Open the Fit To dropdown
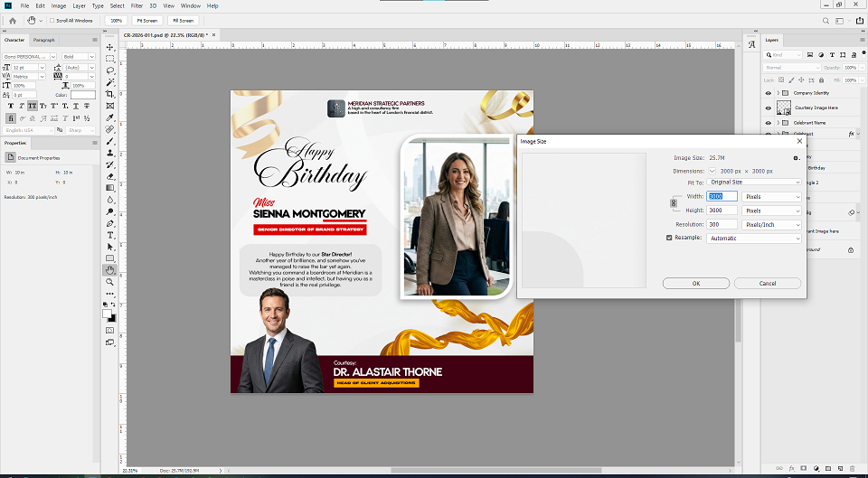The width and height of the screenshot is (868, 478). [753, 182]
